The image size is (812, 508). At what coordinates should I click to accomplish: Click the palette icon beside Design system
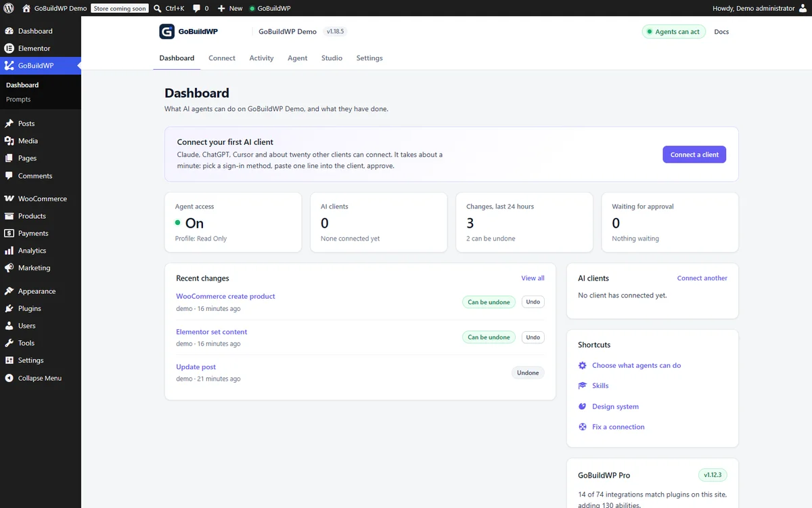point(583,406)
